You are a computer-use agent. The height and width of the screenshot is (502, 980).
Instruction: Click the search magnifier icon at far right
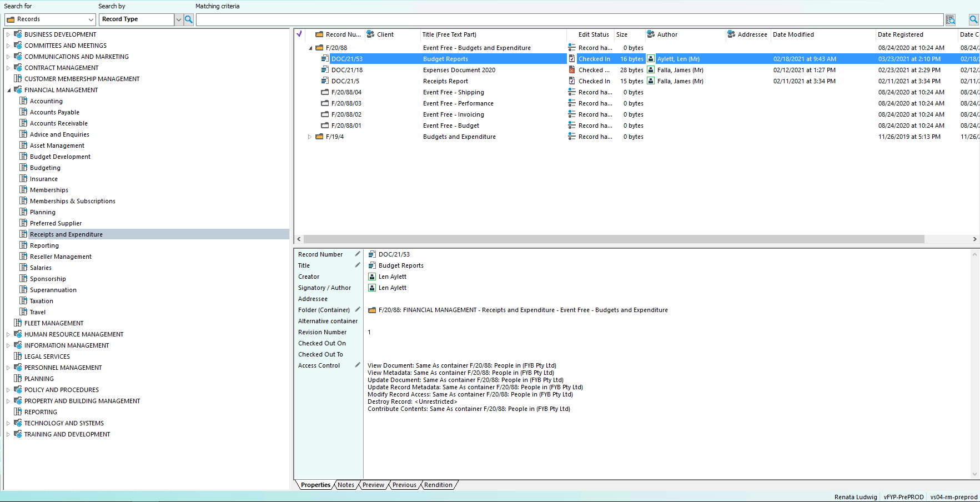(x=973, y=19)
